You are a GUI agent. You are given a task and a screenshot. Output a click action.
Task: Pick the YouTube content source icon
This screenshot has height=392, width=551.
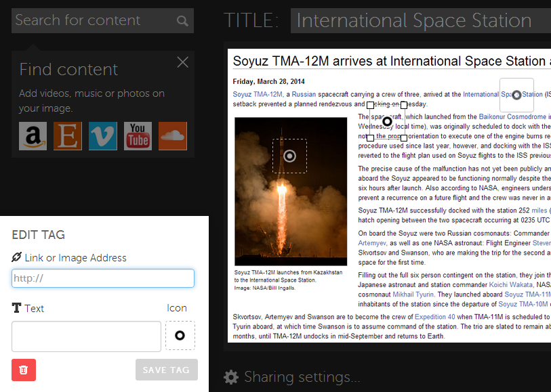(138, 136)
